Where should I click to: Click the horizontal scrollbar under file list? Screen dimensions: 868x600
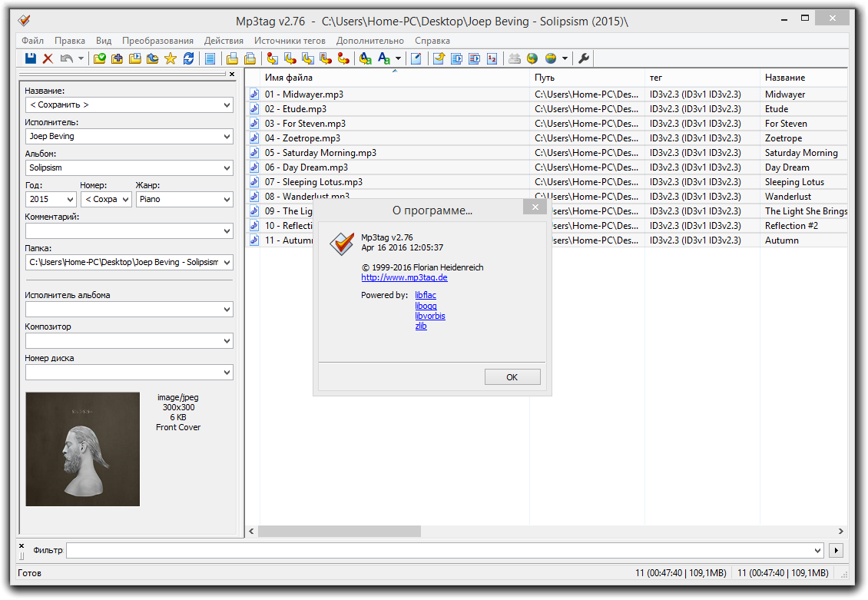tap(339, 532)
